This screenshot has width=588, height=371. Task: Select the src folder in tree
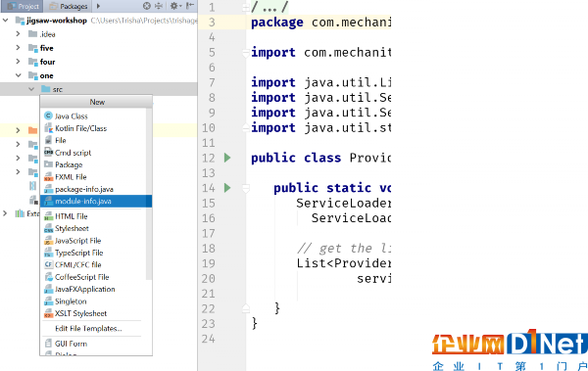coord(58,89)
